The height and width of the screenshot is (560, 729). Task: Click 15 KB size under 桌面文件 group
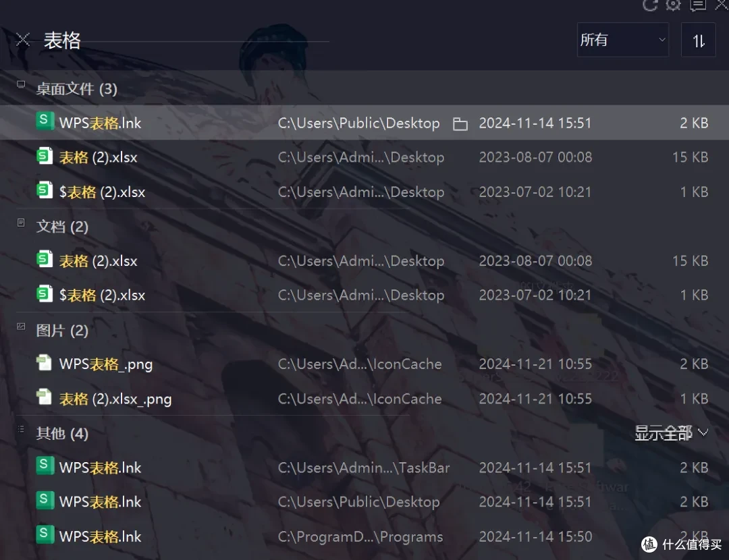690,158
